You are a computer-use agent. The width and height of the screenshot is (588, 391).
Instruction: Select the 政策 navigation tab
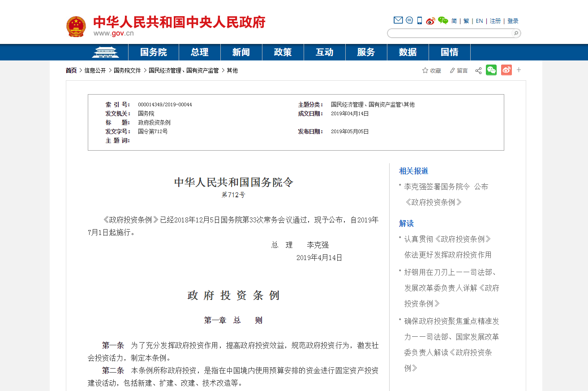pos(283,52)
